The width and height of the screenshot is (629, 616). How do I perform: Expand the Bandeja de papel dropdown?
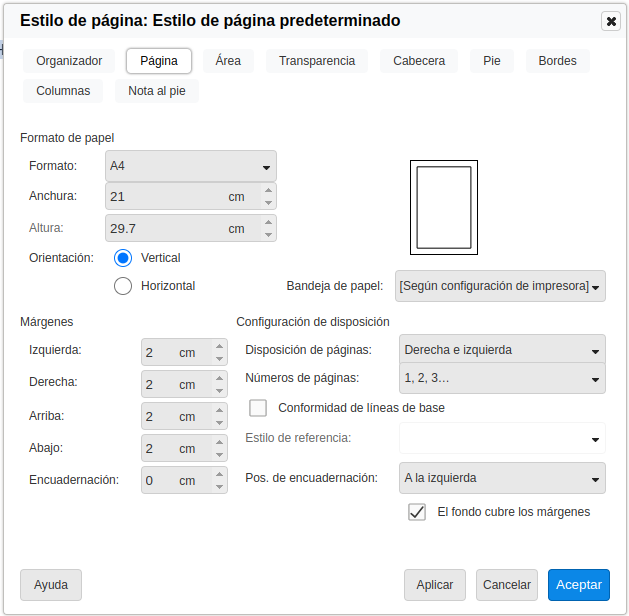pyautogui.click(x=500, y=286)
